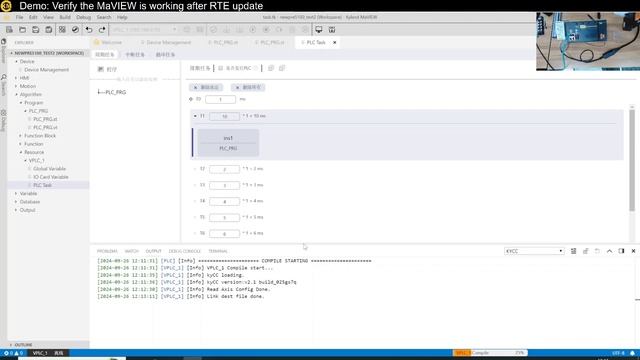
Task: Click second copy icon in task header
Action: coord(282,68)
